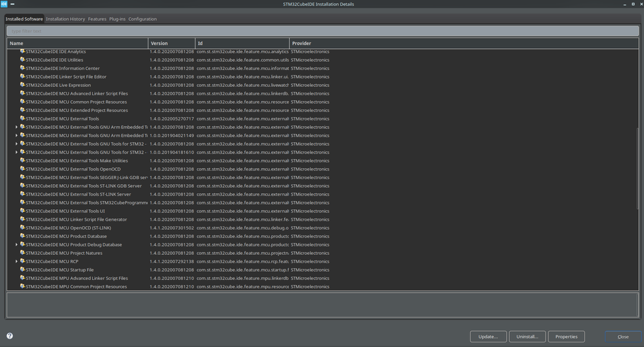Click the MCU Common Project Resources icon
The width and height of the screenshot is (644, 347).
23,102
